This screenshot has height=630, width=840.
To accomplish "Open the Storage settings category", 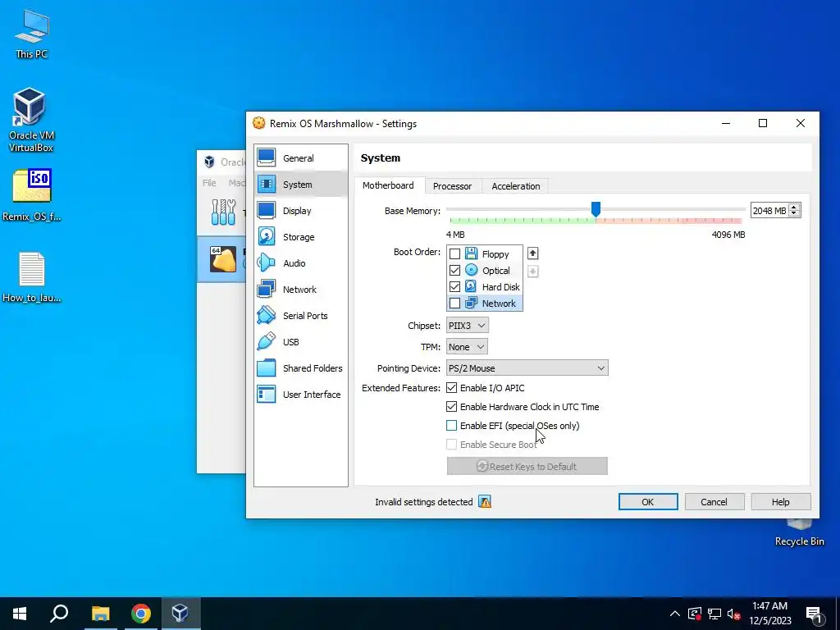I will [x=300, y=237].
